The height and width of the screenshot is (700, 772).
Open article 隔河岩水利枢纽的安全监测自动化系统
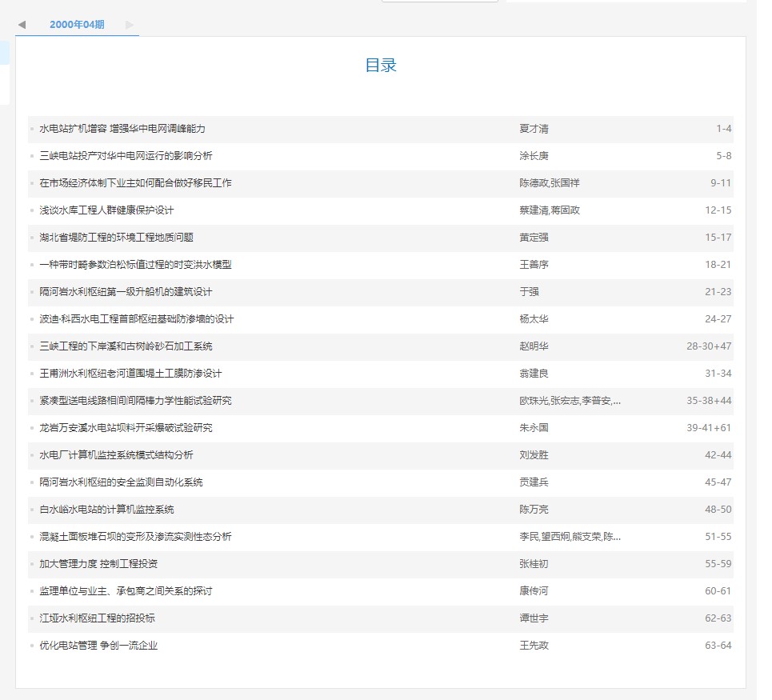pos(121,482)
